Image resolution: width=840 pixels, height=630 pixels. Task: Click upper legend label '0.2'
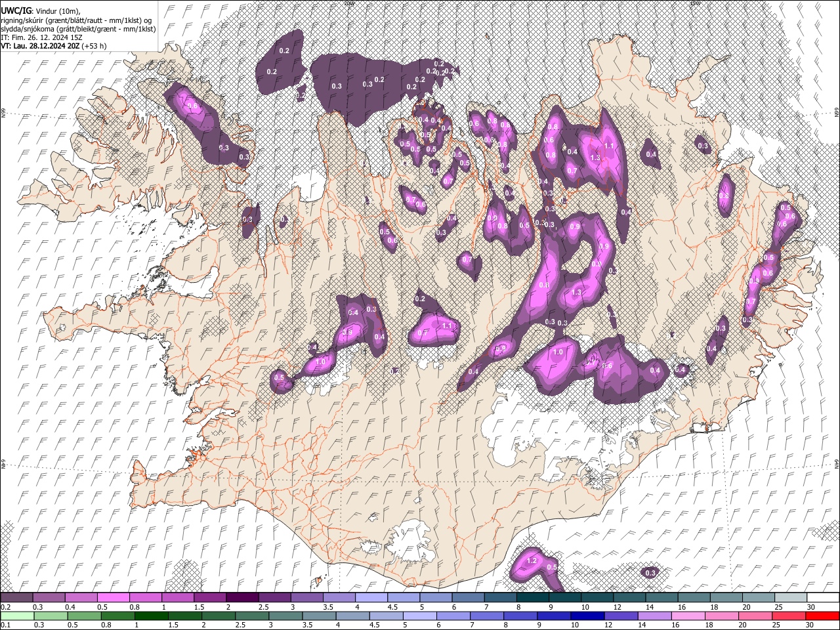click(5, 607)
